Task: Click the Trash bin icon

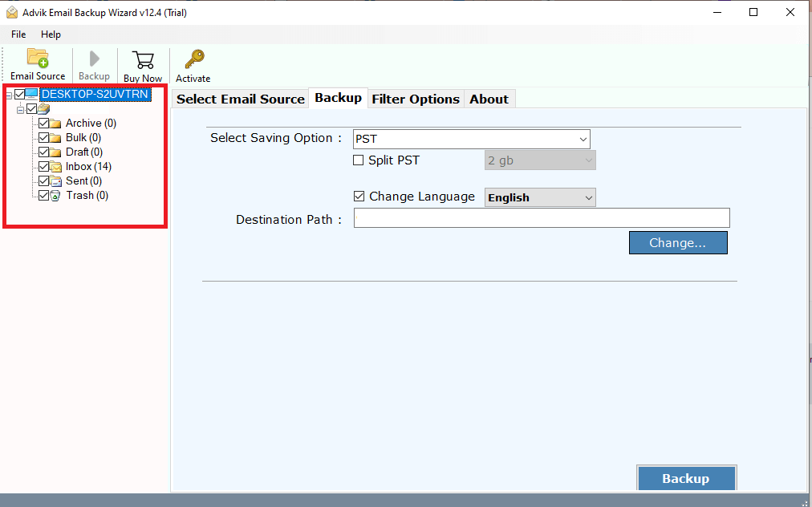Action: tap(55, 196)
